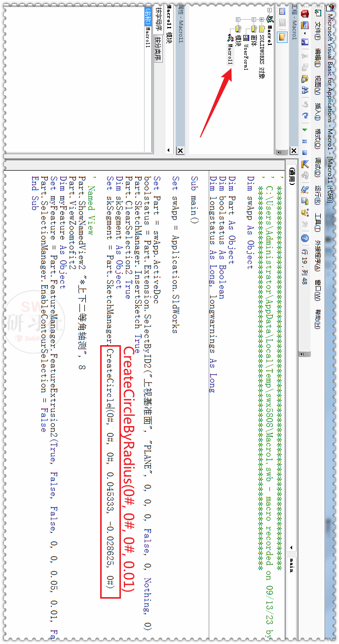Open the Properties Window toolbar icon
Viewport: 339px width, 644px height.
point(305,201)
